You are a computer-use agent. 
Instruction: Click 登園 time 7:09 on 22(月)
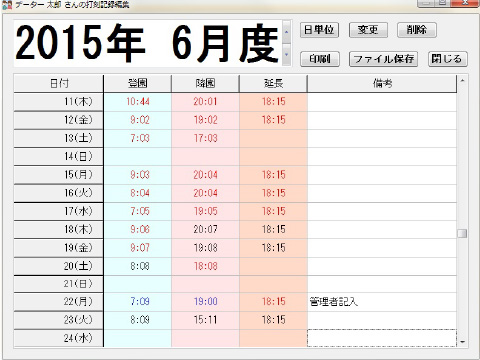[x=138, y=302]
